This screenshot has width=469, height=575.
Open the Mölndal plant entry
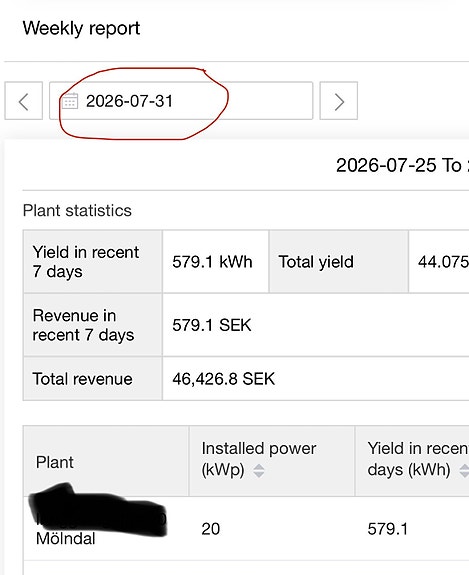tap(66, 538)
